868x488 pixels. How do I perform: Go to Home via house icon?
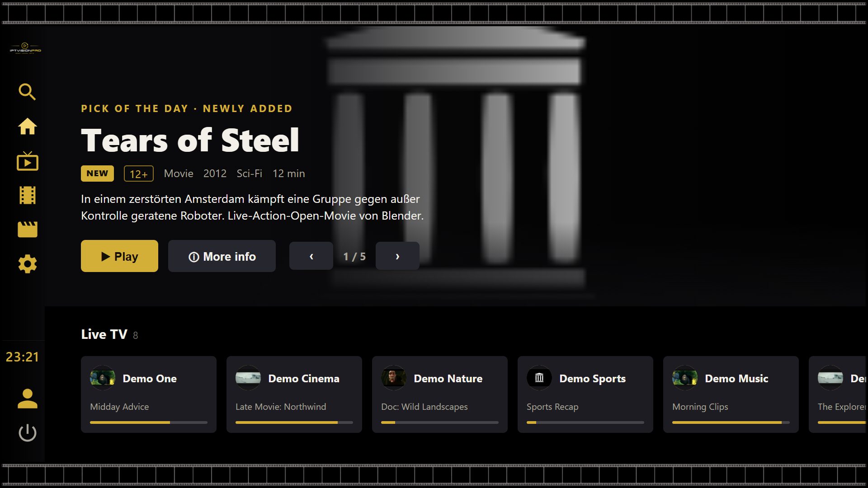(x=27, y=127)
